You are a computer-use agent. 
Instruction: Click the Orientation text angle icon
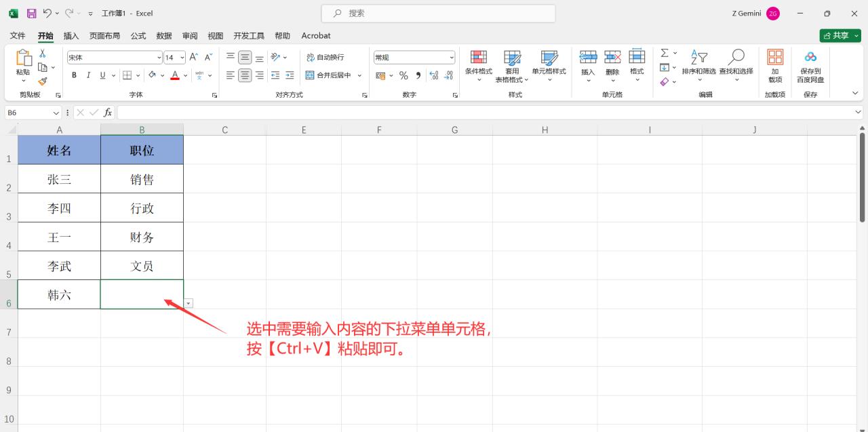(x=275, y=57)
